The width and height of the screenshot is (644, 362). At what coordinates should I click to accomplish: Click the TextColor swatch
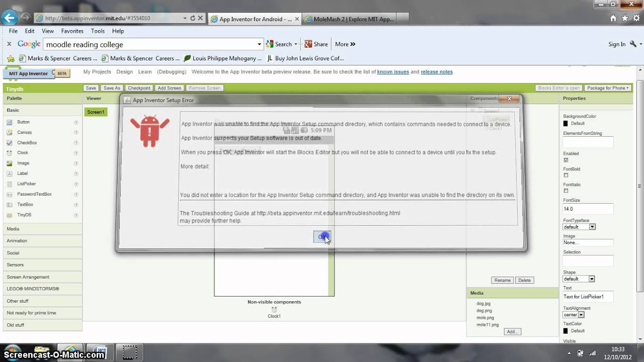[566, 331]
